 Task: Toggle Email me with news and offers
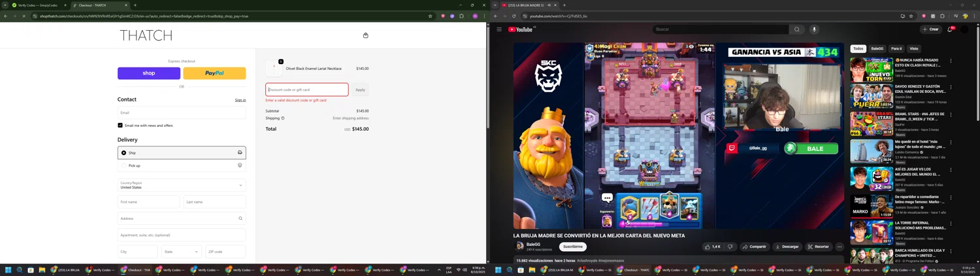pos(120,125)
